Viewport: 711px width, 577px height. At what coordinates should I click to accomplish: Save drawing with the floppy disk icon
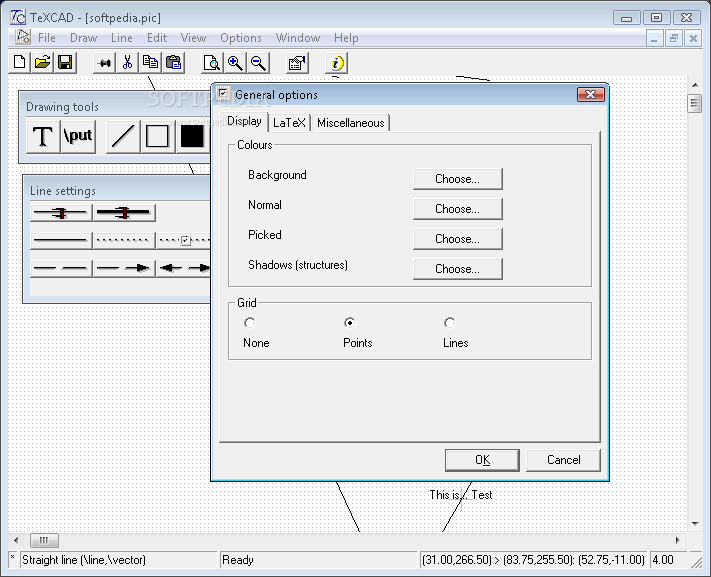tap(65, 63)
